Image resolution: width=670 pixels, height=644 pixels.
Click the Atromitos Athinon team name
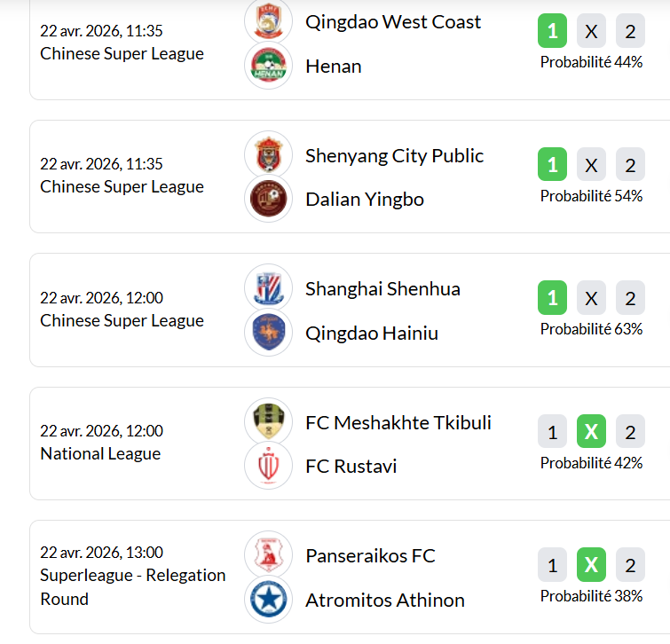[384, 600]
